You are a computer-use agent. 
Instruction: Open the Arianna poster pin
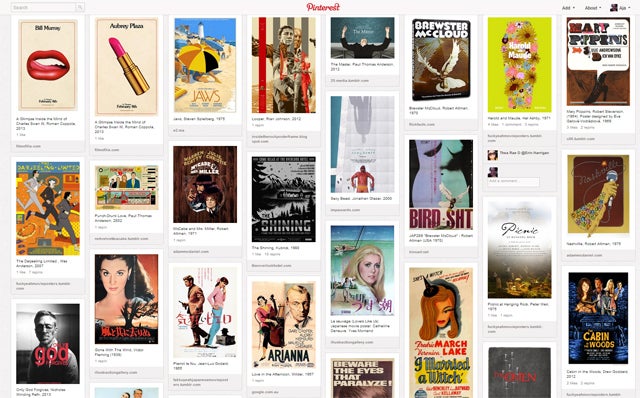click(284, 325)
